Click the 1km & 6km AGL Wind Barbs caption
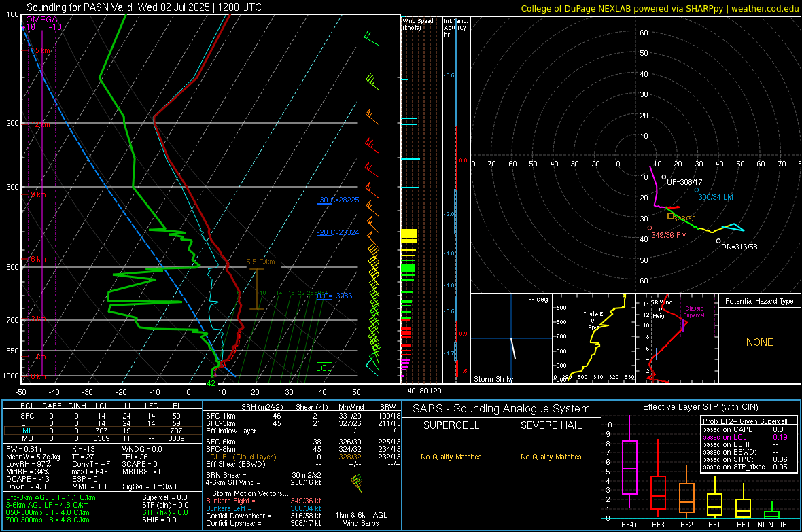 [x=361, y=519]
